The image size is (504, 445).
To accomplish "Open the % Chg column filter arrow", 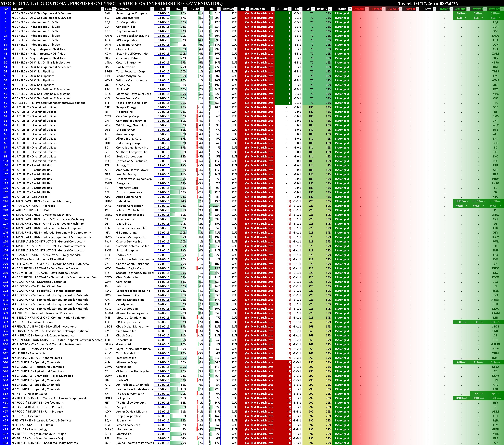I will click(x=202, y=9).
